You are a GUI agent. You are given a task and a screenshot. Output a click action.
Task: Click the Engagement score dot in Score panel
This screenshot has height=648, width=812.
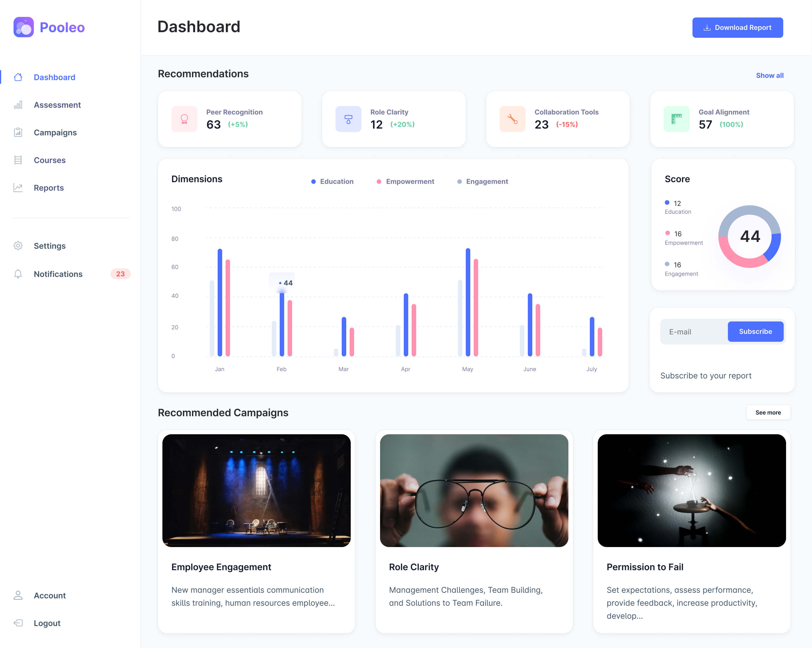click(x=667, y=264)
